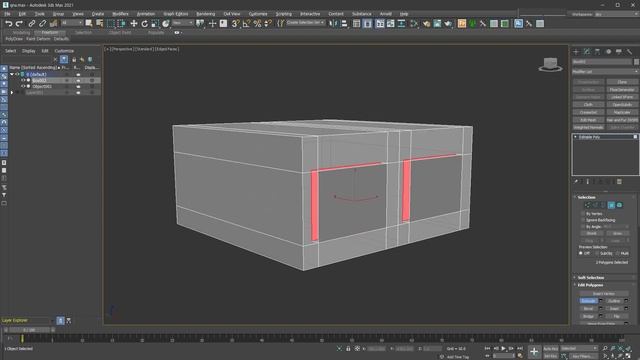Open the Edit menu
This screenshot has width=640, height=360.
click(x=22, y=14)
